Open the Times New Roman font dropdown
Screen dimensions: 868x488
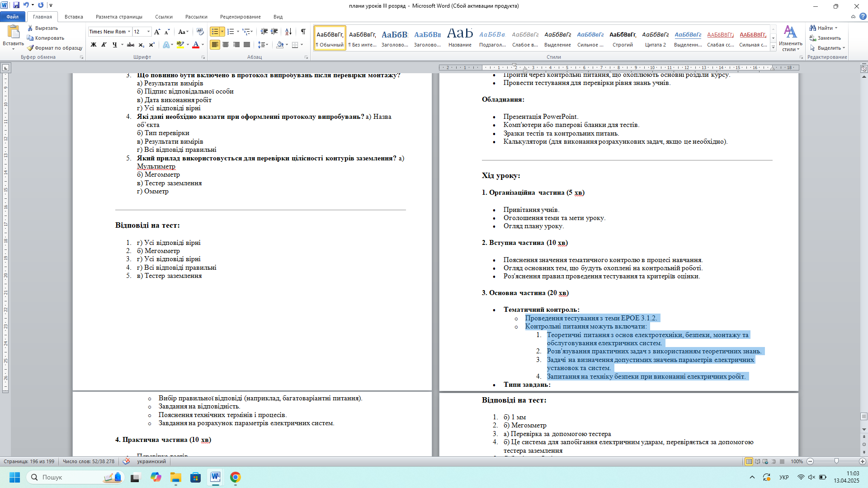click(129, 32)
